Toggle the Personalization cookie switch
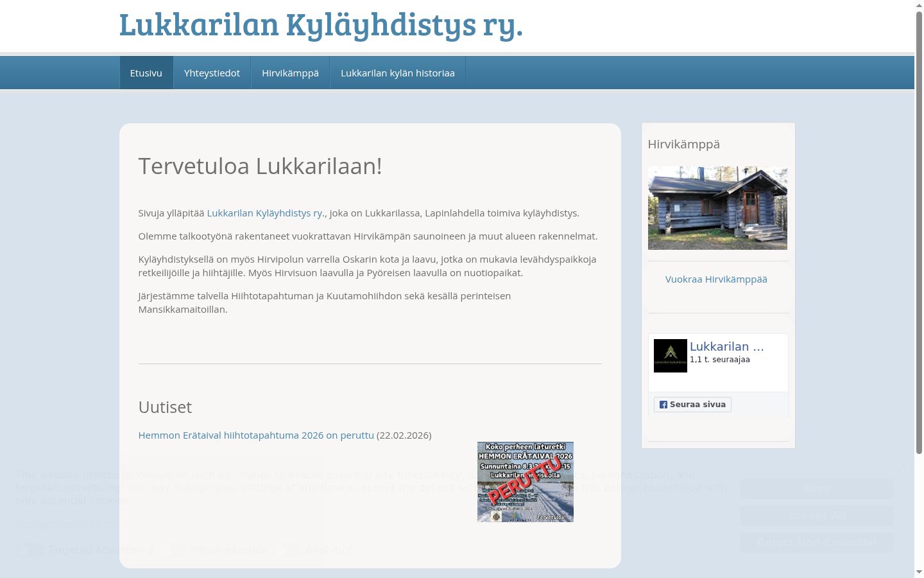 point(171,550)
